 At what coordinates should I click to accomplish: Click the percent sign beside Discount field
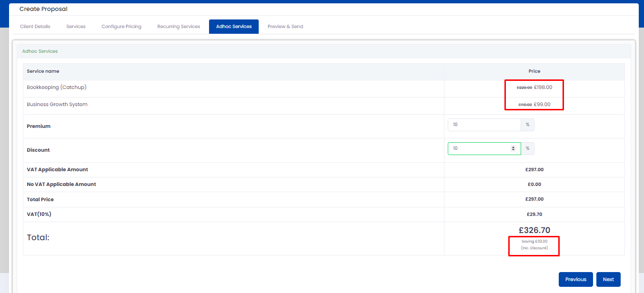pos(527,148)
